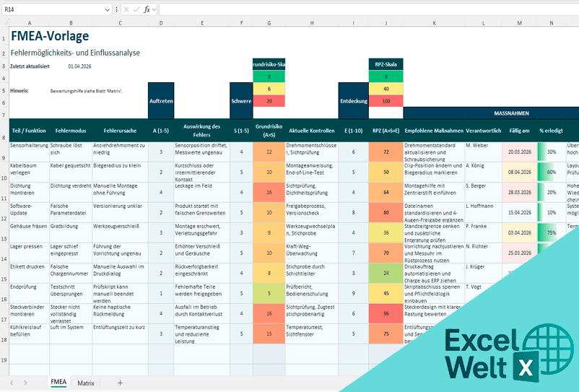Click the Entdeckung header block
This screenshot has height=392, width=579.
[353, 101]
